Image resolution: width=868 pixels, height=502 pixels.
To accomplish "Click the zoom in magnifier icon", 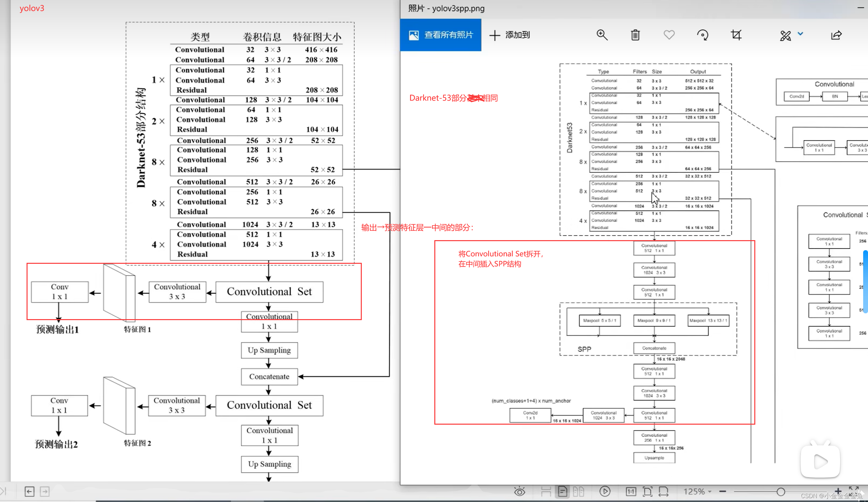I will point(602,34).
